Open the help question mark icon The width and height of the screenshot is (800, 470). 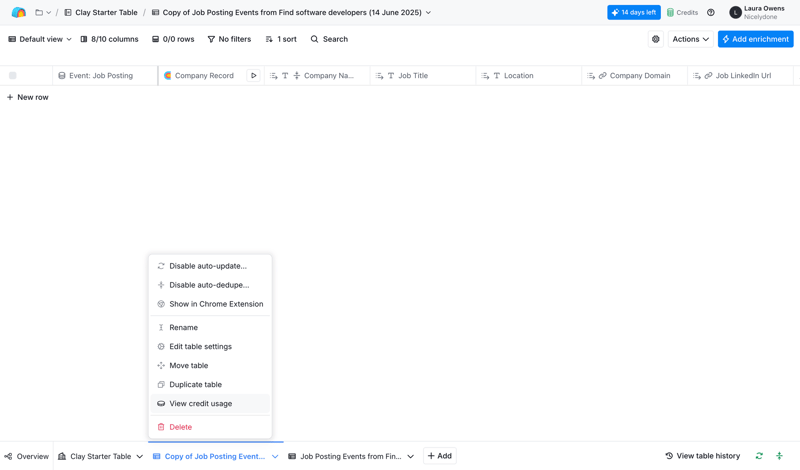click(x=711, y=12)
